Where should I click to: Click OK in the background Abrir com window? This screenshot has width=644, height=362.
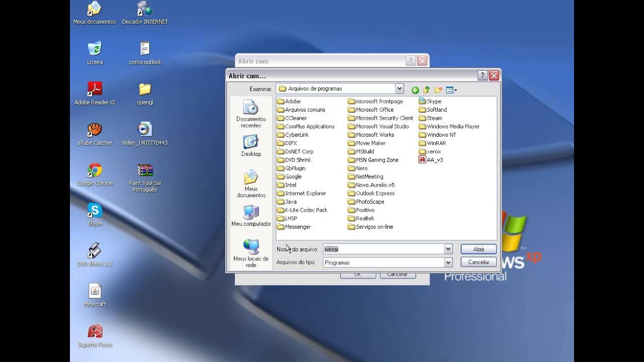[358, 275]
